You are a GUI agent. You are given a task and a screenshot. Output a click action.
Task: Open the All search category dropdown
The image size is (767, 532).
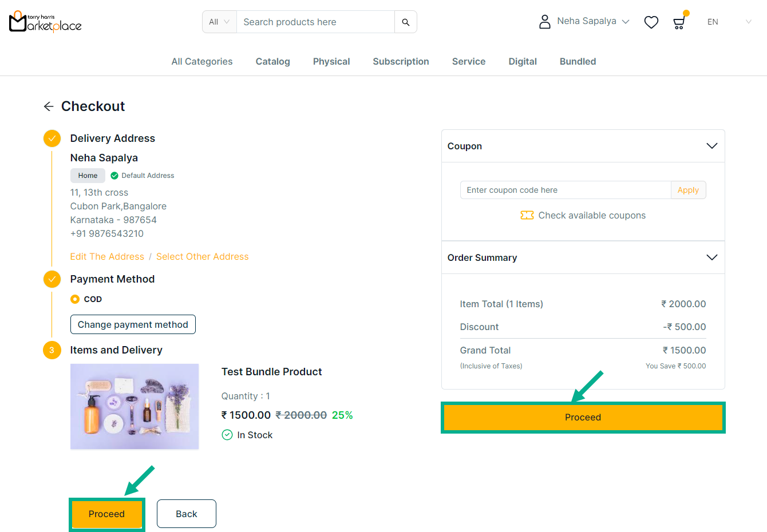(219, 22)
